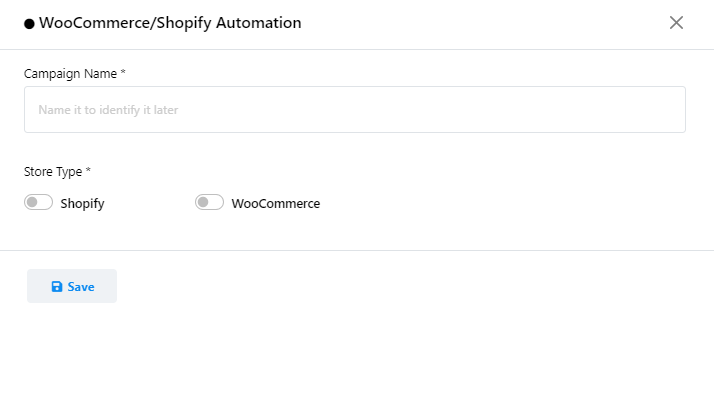Click the divider line below the title
Screen dimensions: 714x407
[x=357, y=49]
